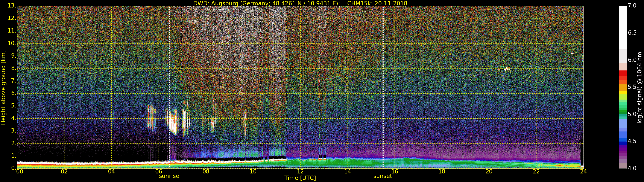The height and width of the screenshot is (182, 644).
Task: Select the 06 tick on the time axis
Action: click(x=159, y=172)
